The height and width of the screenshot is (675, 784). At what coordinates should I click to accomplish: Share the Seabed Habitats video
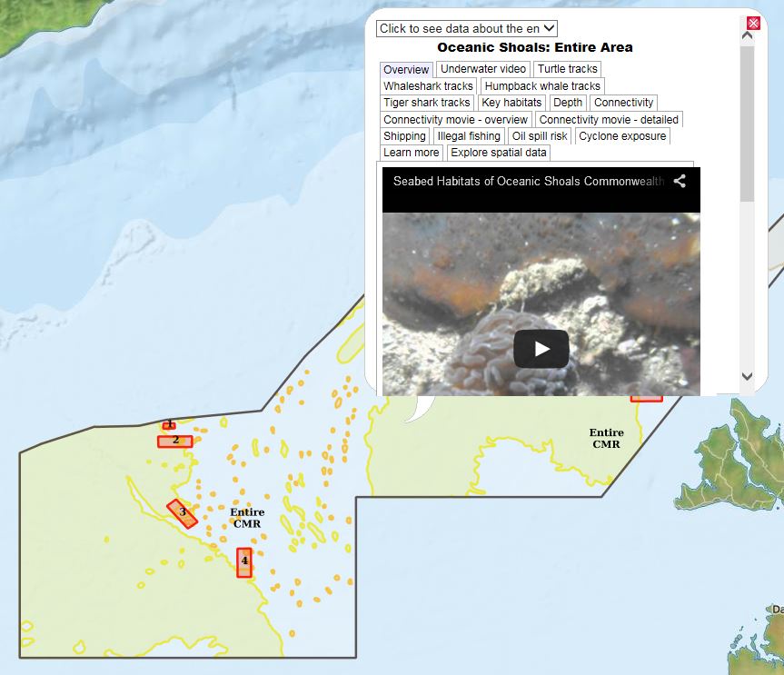(x=679, y=181)
